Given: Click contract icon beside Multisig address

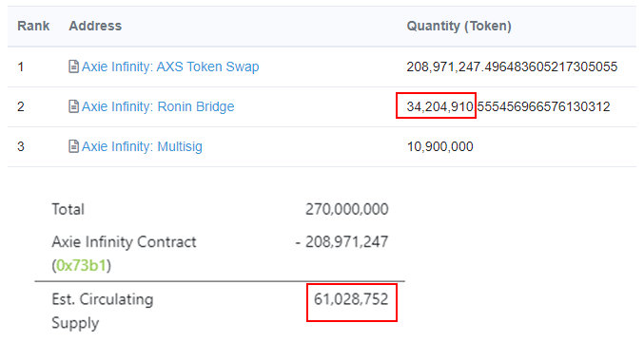Looking at the screenshot, I should (x=73, y=146).
